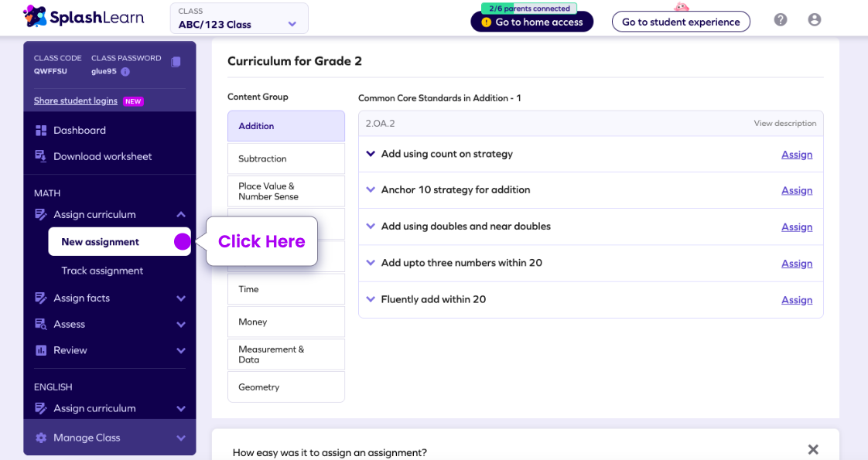Screen dimensions: 868x460
Task: Click the info icon beside class password
Action: pyautogui.click(x=125, y=72)
